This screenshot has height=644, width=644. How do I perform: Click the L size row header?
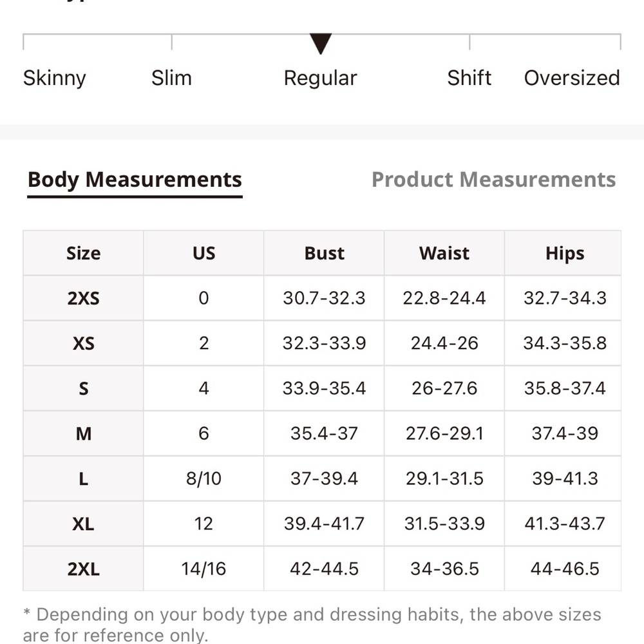click(83, 478)
